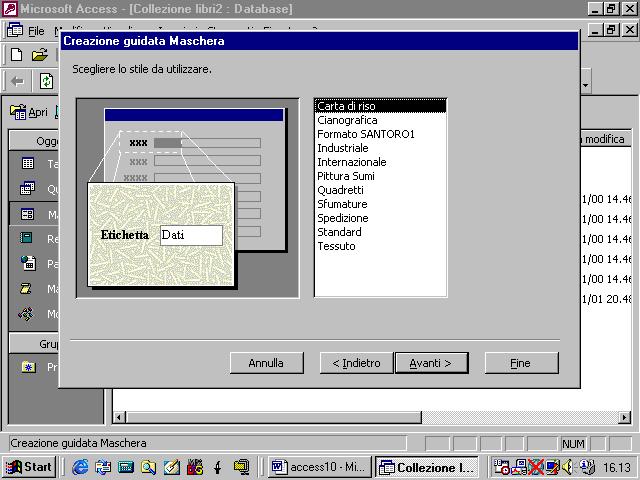Image resolution: width=640 pixels, height=480 pixels.
Task: Click the small black figure quick launch icon
Action: [218, 467]
